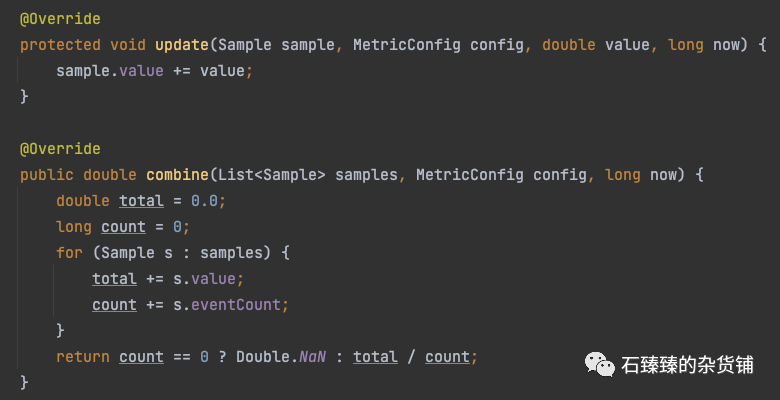The image size is (780, 400).
Task: Click the 0.0 numeric literal
Action: point(204,201)
